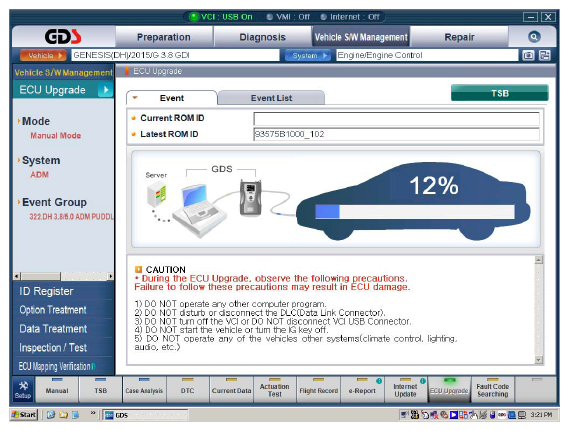Expand the Mode section in sidebar
Screen dimensions: 569x431
coord(36,121)
